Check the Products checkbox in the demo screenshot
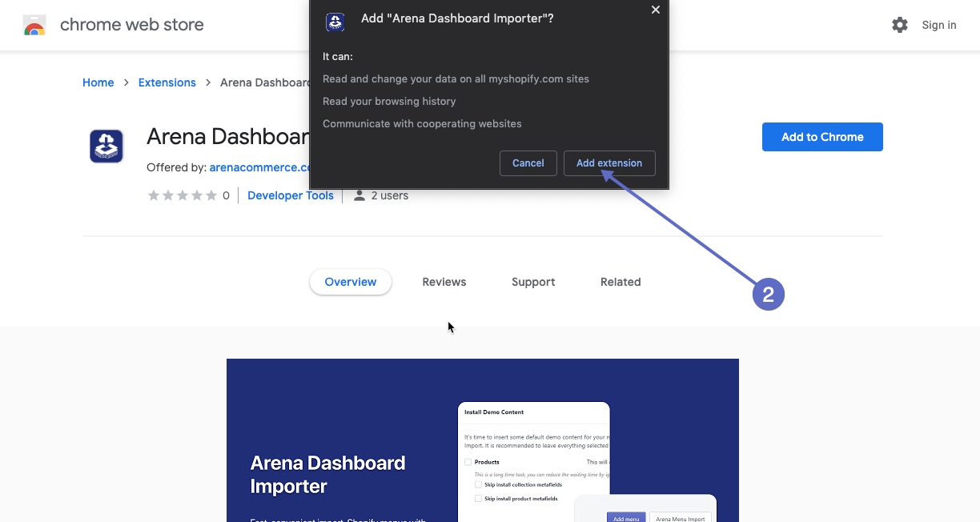The width and height of the screenshot is (980, 522). 467,462
